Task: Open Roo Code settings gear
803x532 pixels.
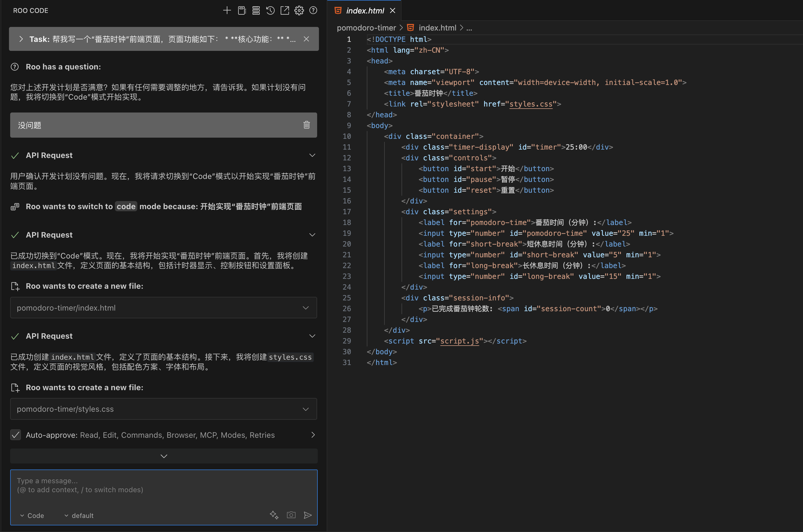Action: (299, 10)
